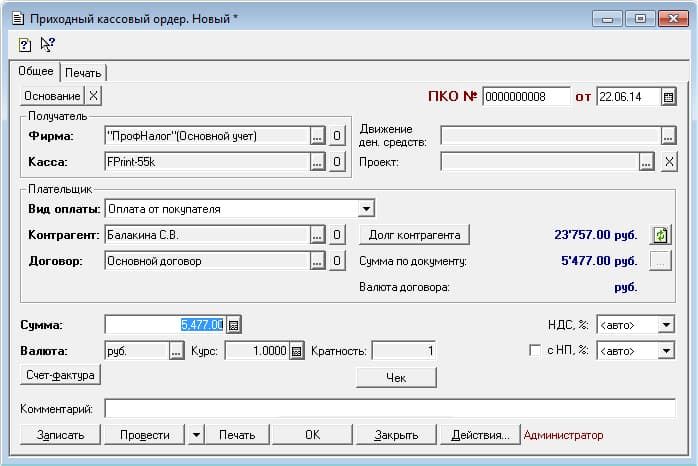Viewport: 698px width, 466px height.
Task: Click the Фирма field "ПрофНалог"
Action: (207, 136)
